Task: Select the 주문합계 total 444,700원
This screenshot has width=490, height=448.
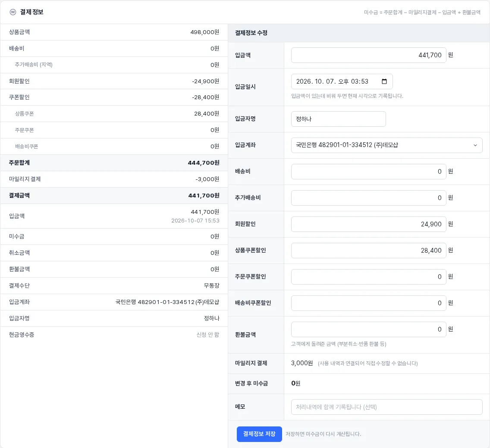Action: pyautogui.click(x=204, y=163)
